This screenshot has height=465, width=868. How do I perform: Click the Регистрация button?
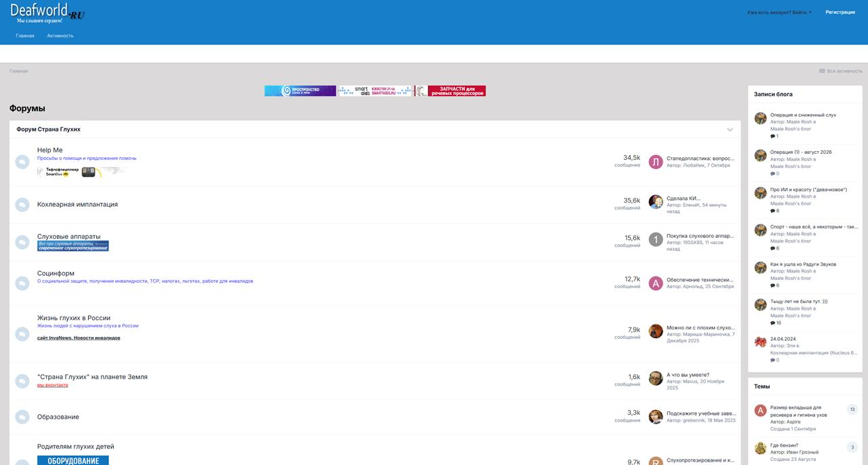[840, 12]
